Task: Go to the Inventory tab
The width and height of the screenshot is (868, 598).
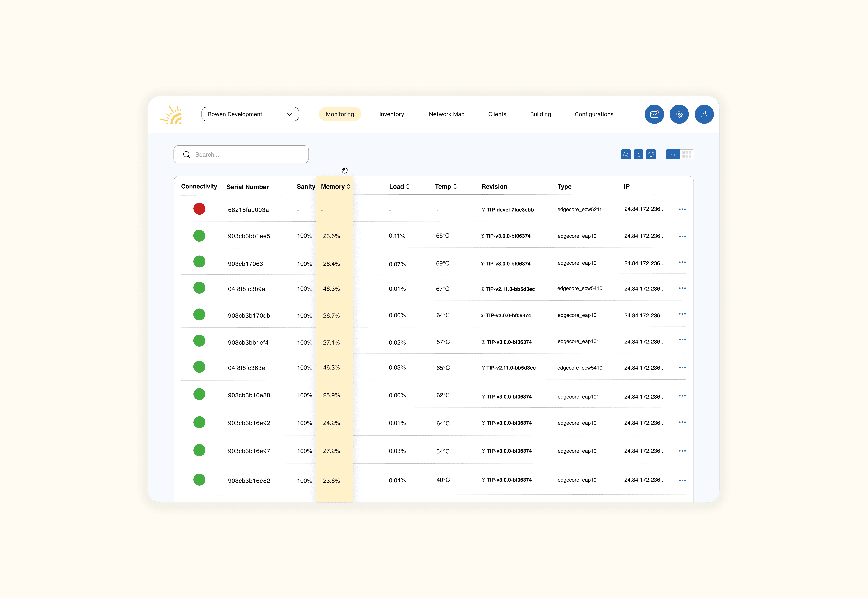Action: (x=391, y=114)
